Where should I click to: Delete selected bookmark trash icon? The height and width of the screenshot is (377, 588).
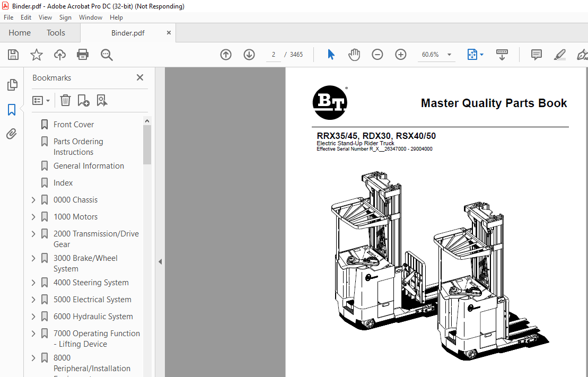tap(65, 101)
